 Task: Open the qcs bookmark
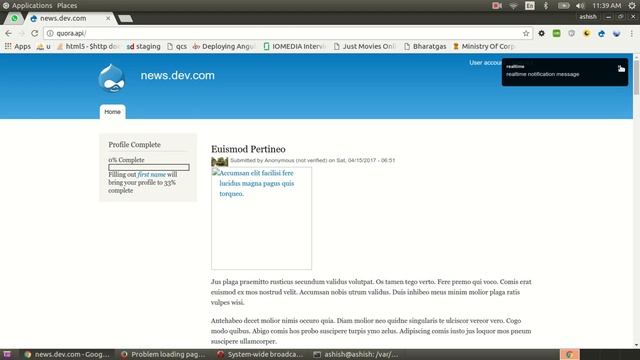click(x=177, y=47)
